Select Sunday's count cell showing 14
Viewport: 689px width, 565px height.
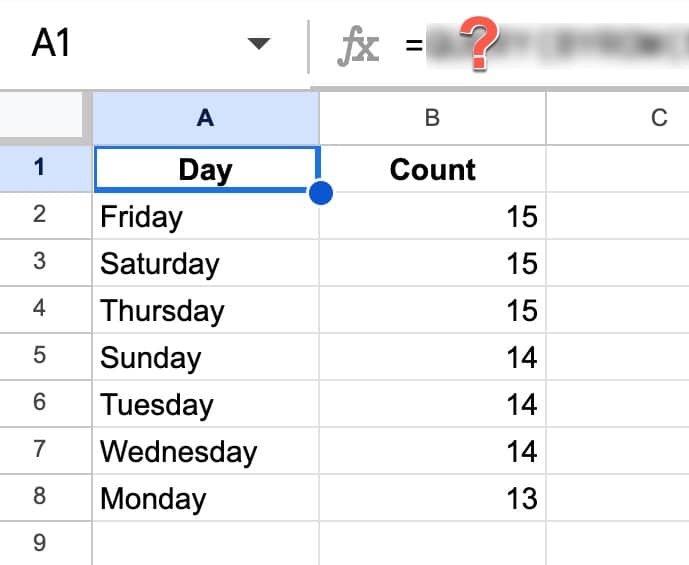432,356
